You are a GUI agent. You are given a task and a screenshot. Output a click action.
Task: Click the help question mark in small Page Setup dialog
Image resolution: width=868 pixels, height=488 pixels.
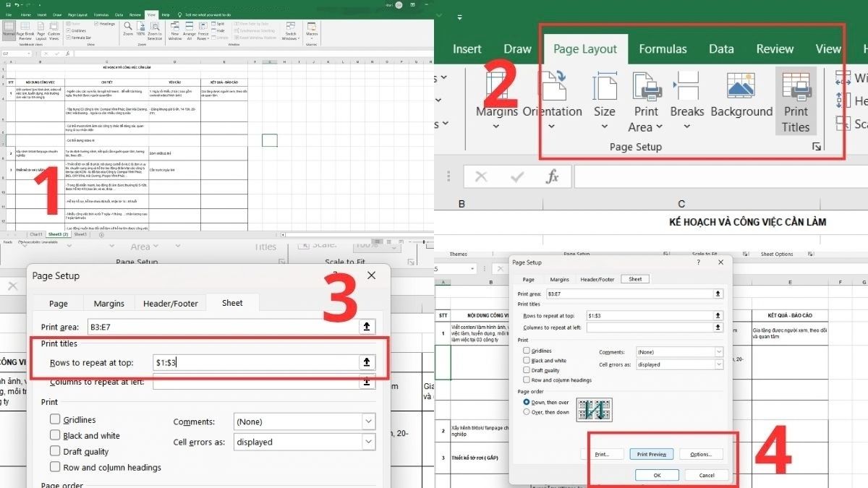(699, 262)
